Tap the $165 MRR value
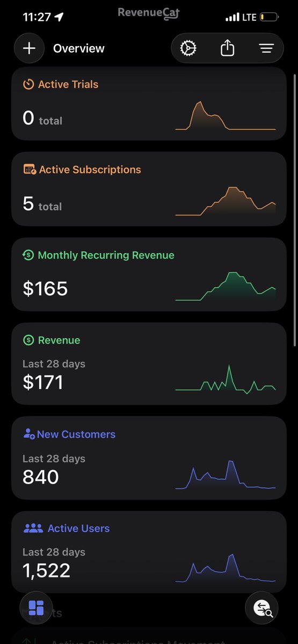298x644 pixels. point(45,289)
